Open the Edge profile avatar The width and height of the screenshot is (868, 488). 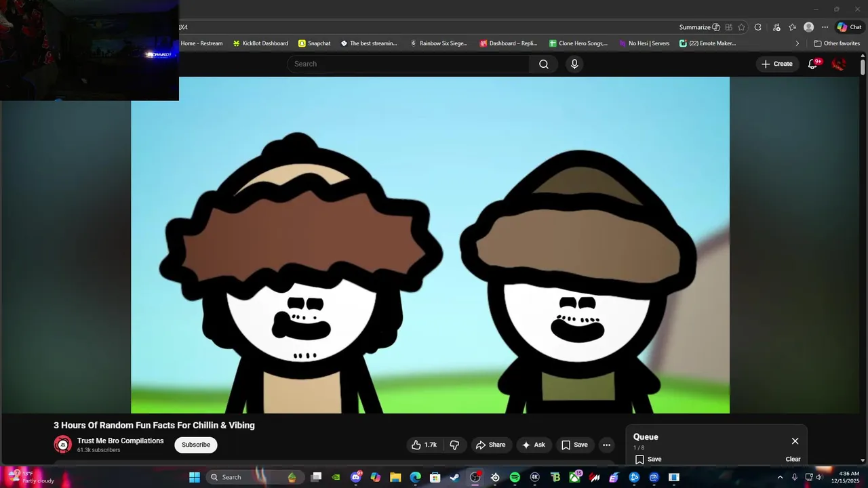[808, 27]
